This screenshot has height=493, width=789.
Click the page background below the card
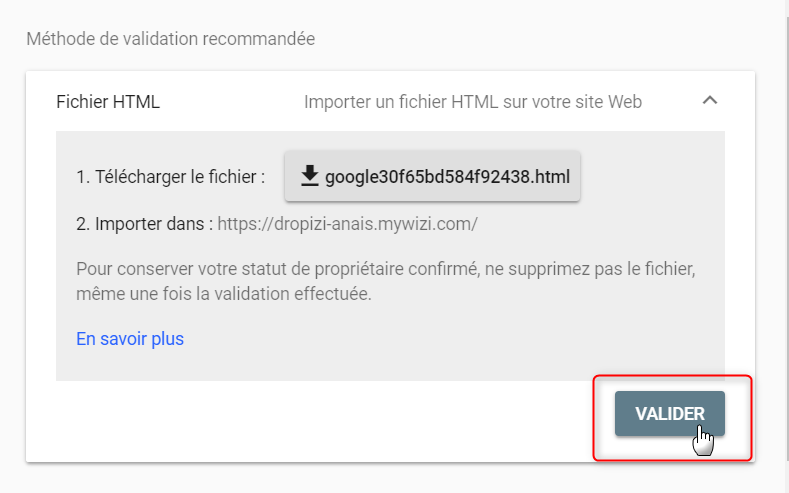tap(392, 479)
